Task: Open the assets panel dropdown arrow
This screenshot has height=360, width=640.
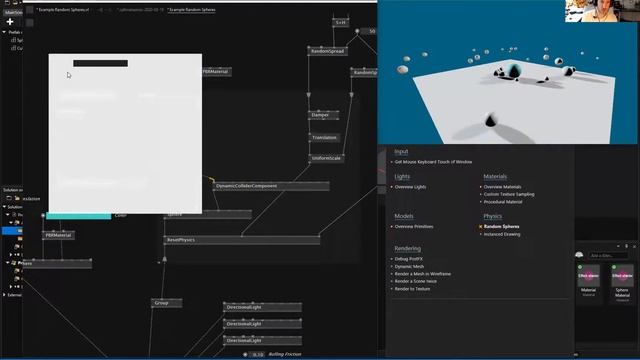Action: click(x=618, y=247)
